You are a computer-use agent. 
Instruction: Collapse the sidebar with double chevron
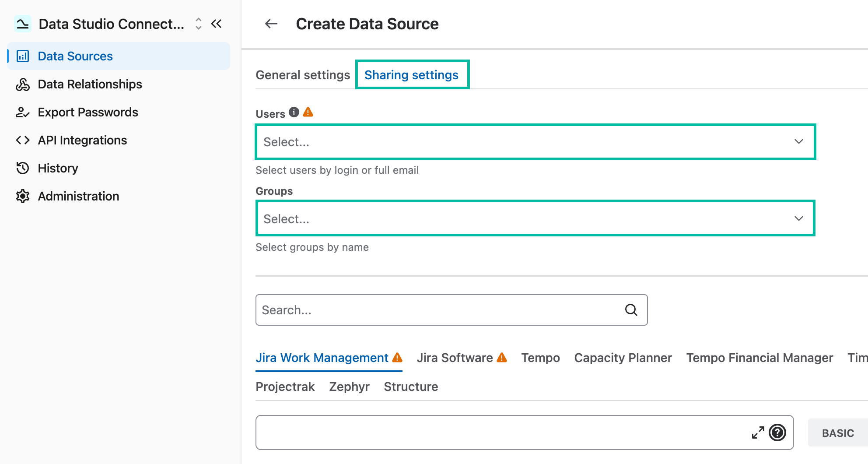(217, 24)
